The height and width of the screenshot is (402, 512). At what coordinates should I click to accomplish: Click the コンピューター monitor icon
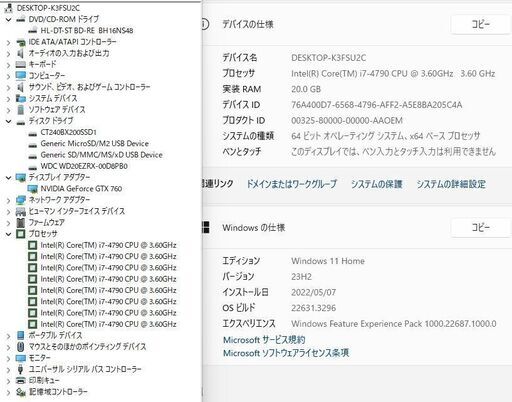(21, 76)
